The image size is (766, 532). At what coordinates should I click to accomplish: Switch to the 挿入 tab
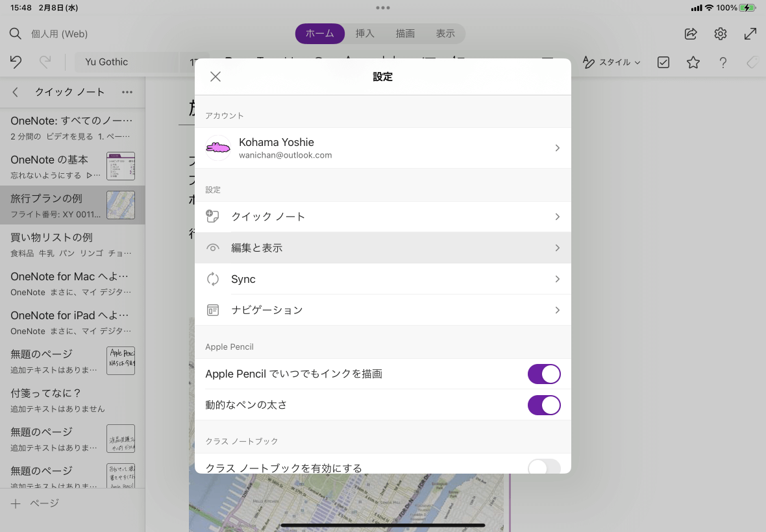coord(365,34)
